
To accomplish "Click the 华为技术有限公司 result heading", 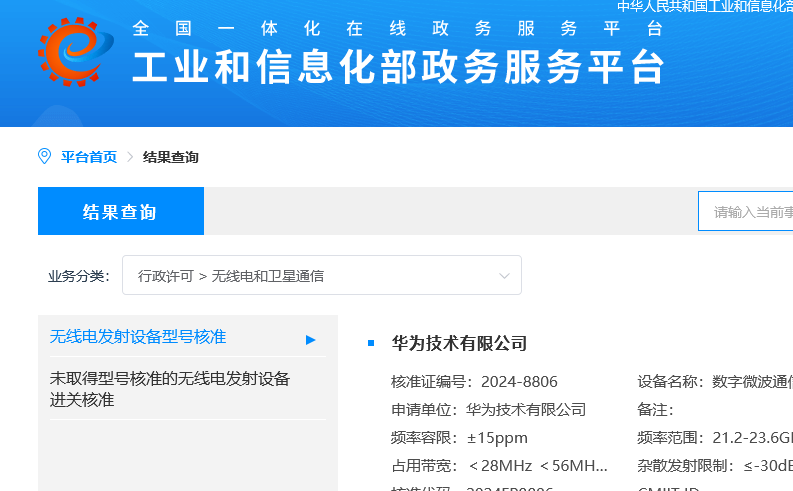I will tap(459, 343).
